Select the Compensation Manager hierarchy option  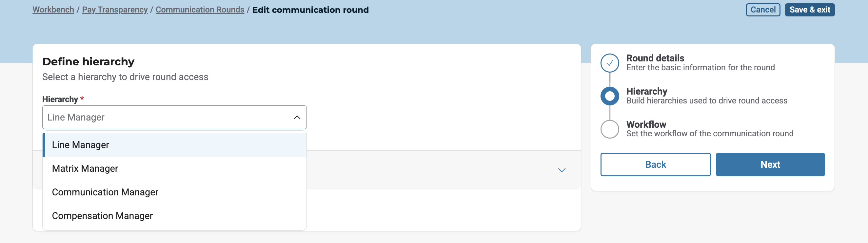pos(102,216)
